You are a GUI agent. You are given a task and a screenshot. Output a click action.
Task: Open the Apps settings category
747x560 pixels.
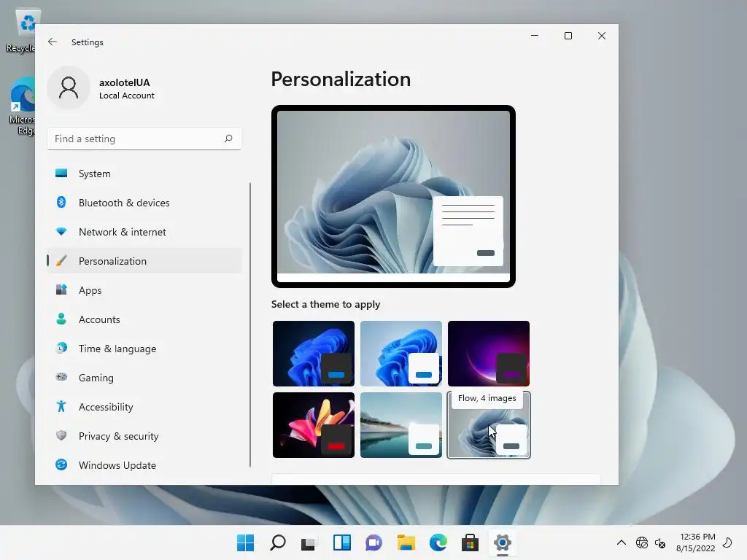[x=144, y=290]
